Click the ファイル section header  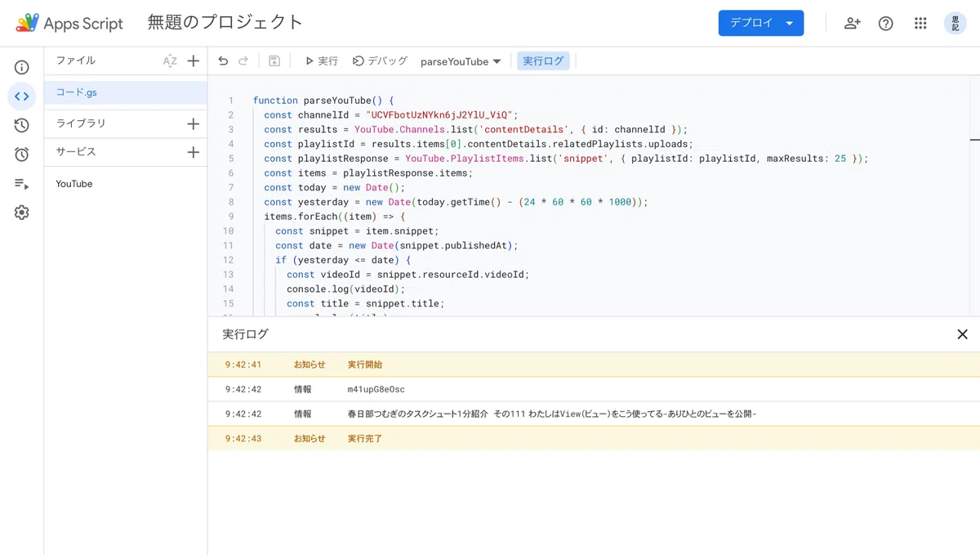click(x=75, y=60)
